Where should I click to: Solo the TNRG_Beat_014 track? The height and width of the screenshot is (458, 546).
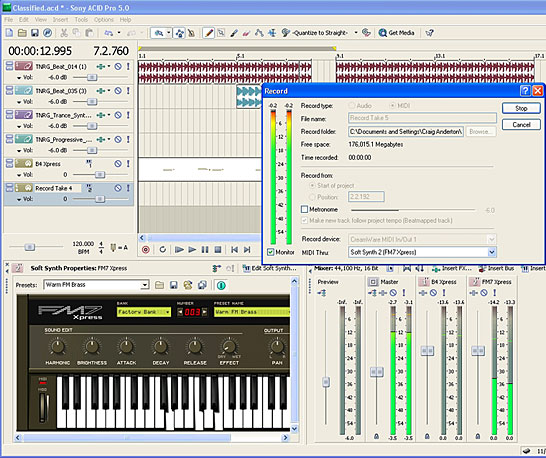[128, 66]
